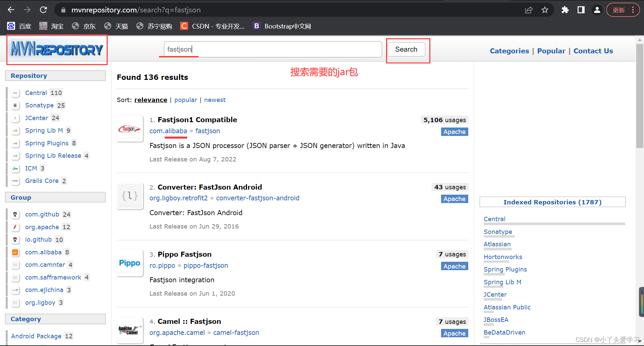Sort results by relevance
644x346 pixels.
(151, 100)
